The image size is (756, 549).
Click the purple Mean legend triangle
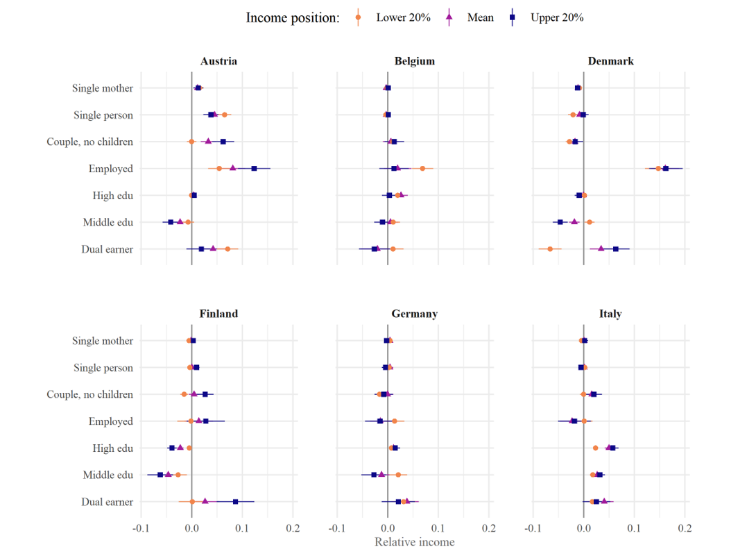click(x=449, y=17)
